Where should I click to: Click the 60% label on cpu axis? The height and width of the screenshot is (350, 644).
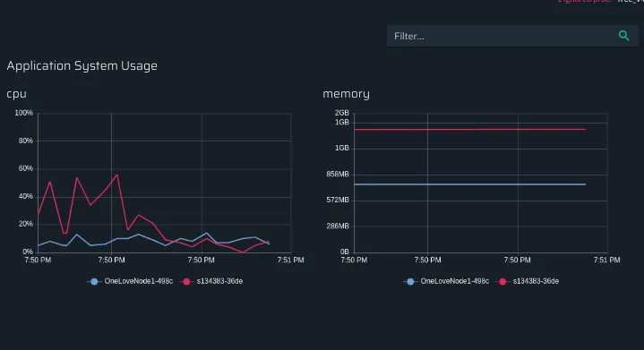pos(25,168)
